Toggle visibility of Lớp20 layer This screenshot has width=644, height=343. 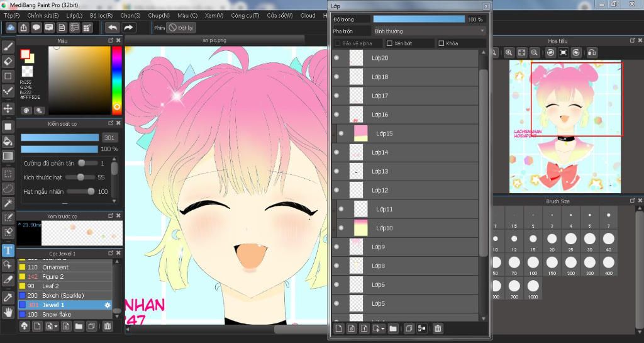pos(337,58)
